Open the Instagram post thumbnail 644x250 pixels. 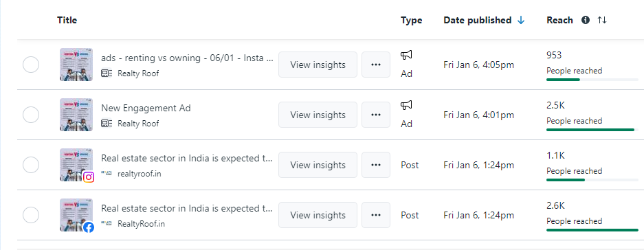pos(76,165)
